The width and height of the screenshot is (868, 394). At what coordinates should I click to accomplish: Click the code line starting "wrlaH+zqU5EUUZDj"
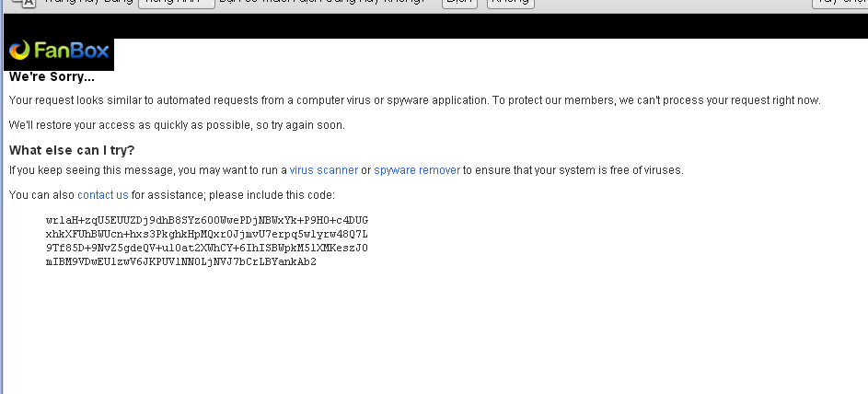click(207, 220)
